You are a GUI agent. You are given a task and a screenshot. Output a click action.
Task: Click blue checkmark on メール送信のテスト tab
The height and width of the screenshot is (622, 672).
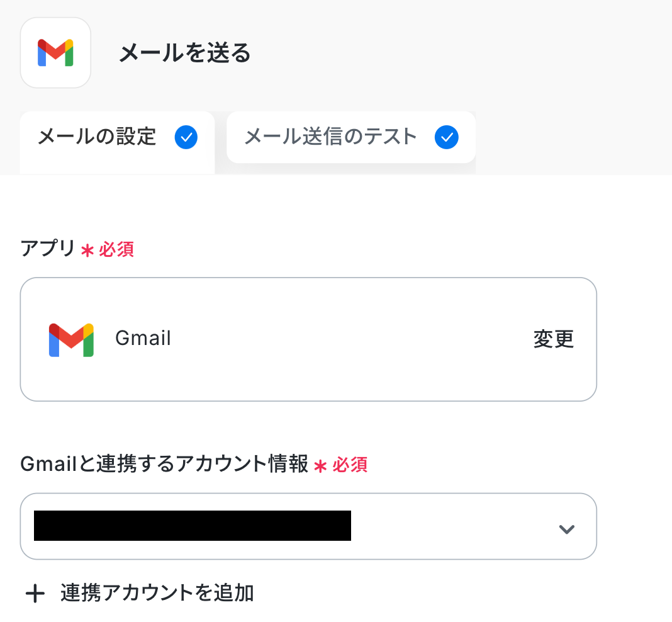click(446, 137)
